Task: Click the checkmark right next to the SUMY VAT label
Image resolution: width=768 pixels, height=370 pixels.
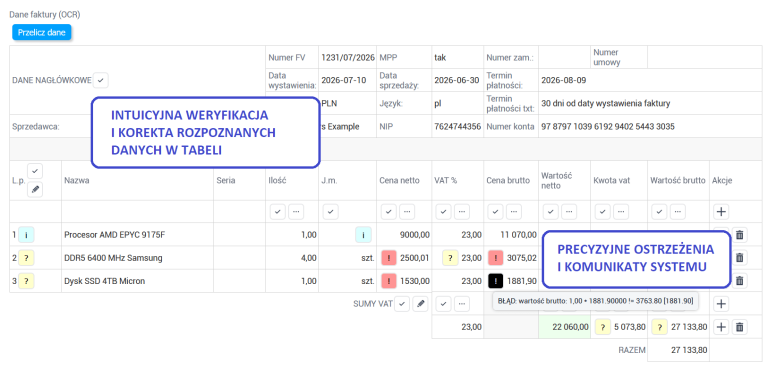Action: pyautogui.click(x=402, y=304)
